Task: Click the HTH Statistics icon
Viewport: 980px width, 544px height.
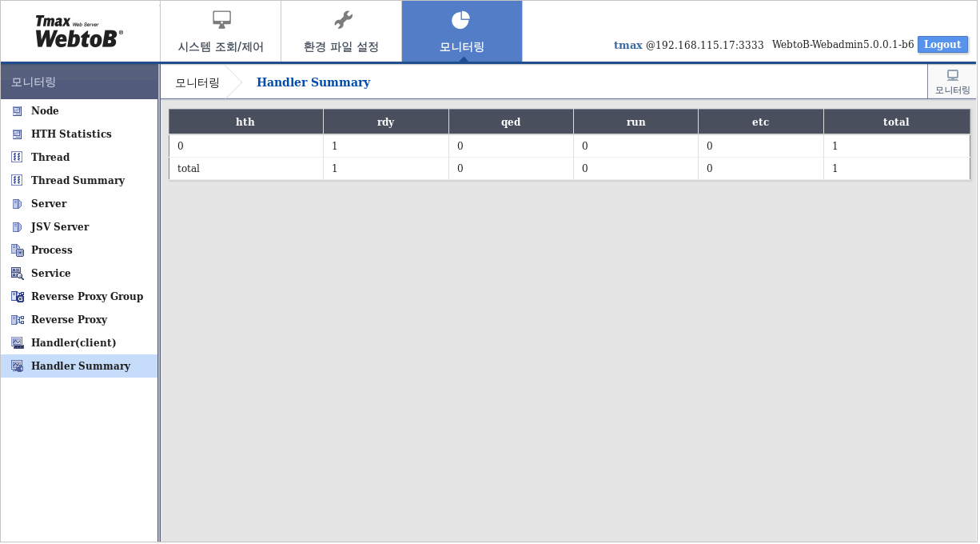Action: (x=17, y=134)
